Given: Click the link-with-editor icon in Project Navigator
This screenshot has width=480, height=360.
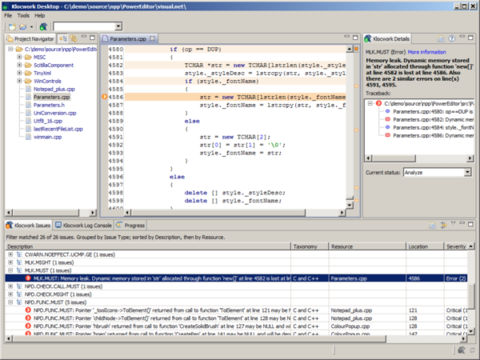Looking at the screenshot, I should coord(63,39).
